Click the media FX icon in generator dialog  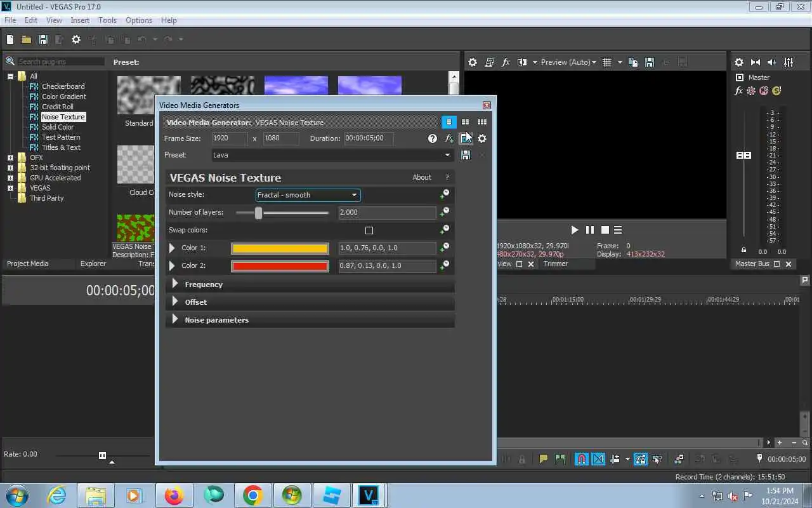click(449, 138)
